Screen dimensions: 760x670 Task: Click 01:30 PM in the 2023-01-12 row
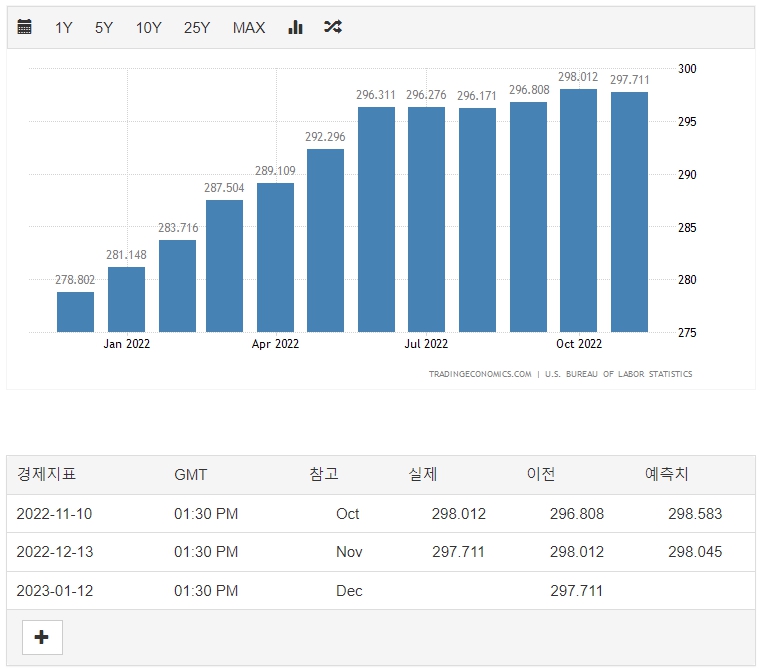pyautogui.click(x=206, y=590)
